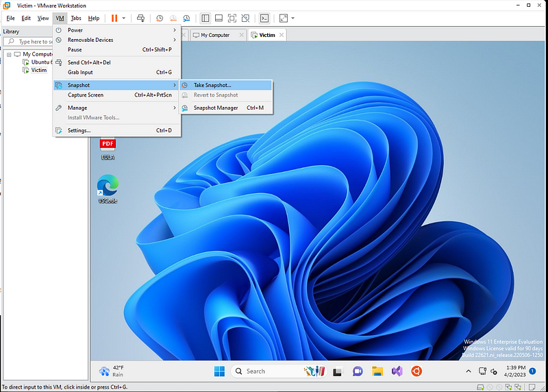
Task: Click the first network adapter status icon
Action: pyautogui.click(x=508, y=387)
